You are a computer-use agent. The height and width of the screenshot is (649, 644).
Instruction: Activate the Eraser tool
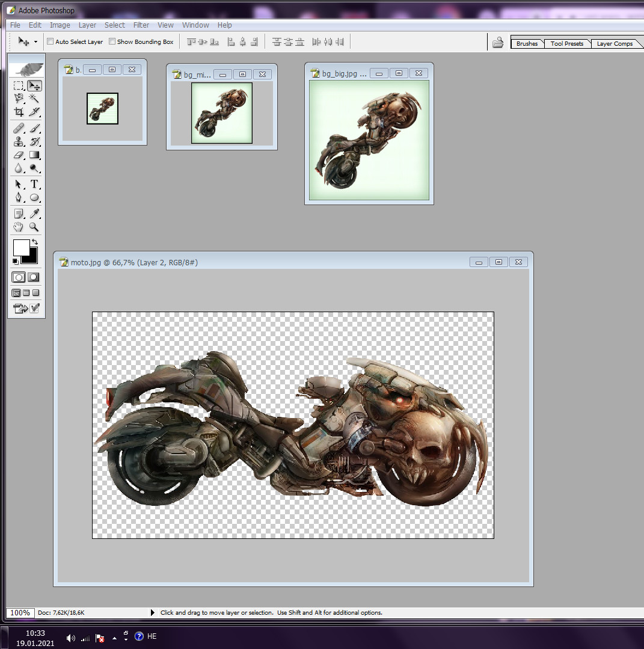coord(19,155)
